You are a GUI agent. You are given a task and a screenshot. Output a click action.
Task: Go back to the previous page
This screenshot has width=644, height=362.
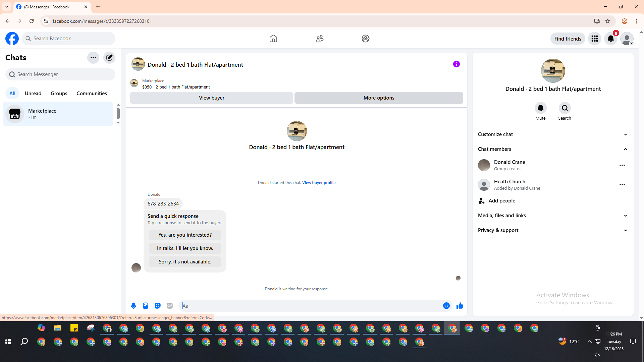coord(7,21)
